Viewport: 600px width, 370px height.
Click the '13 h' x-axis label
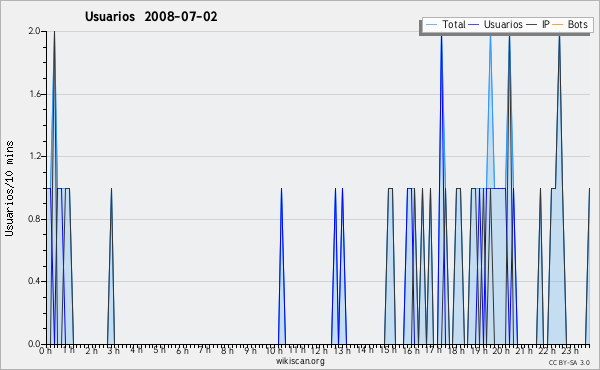342,350
